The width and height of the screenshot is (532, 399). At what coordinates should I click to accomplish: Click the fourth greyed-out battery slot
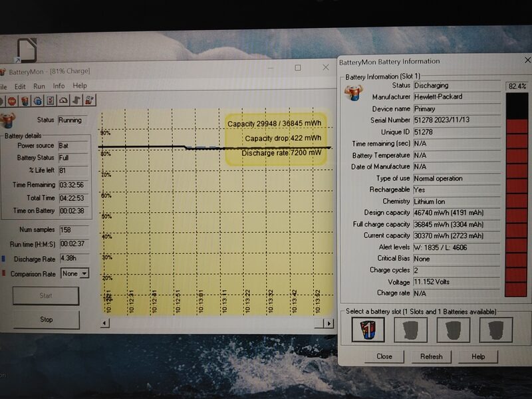(495, 329)
